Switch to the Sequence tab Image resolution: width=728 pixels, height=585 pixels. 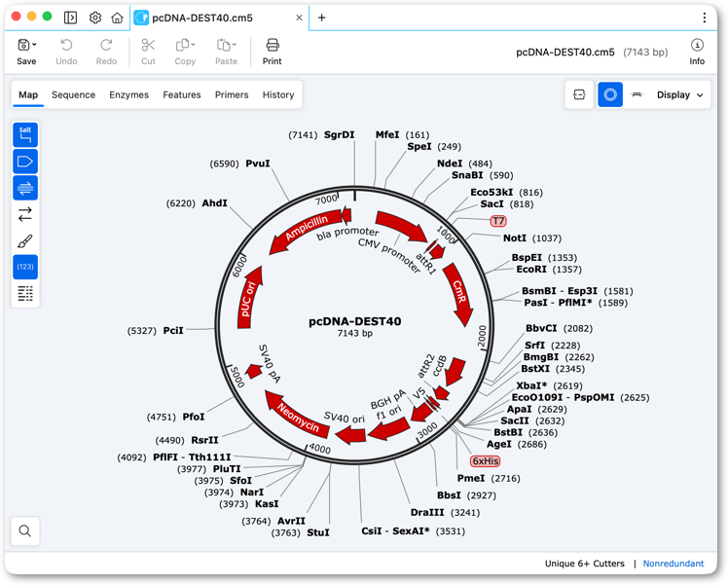point(73,94)
